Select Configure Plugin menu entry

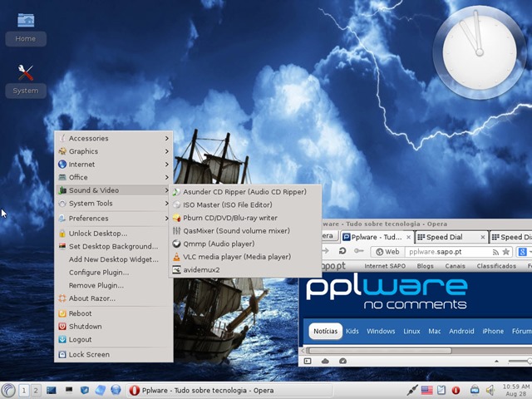(114, 273)
